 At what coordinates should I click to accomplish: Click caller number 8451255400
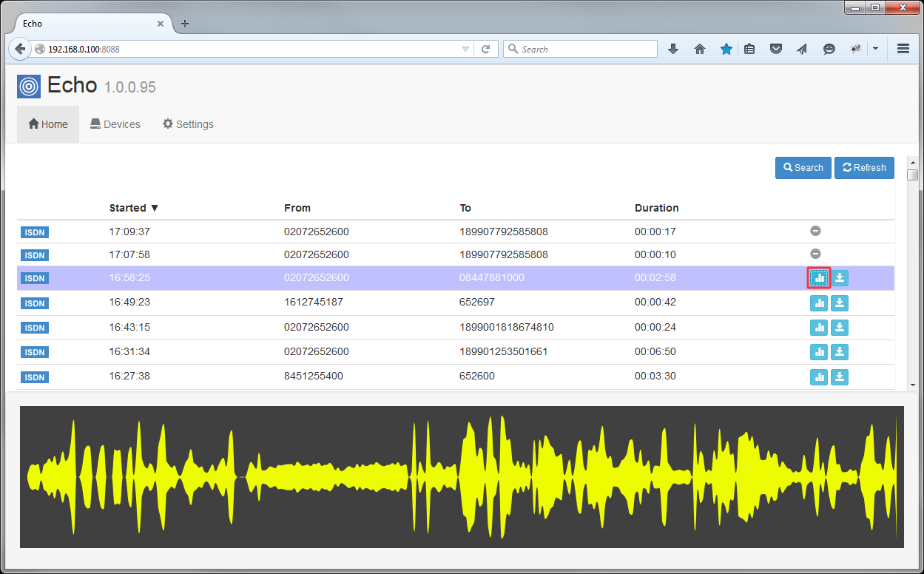point(314,376)
